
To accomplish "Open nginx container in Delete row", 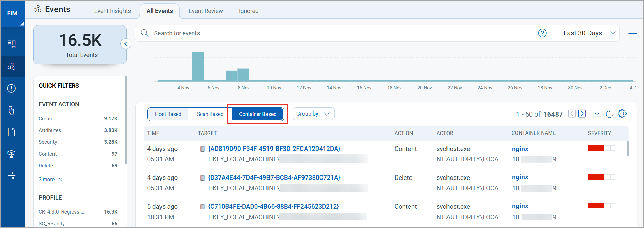I will [520, 177].
